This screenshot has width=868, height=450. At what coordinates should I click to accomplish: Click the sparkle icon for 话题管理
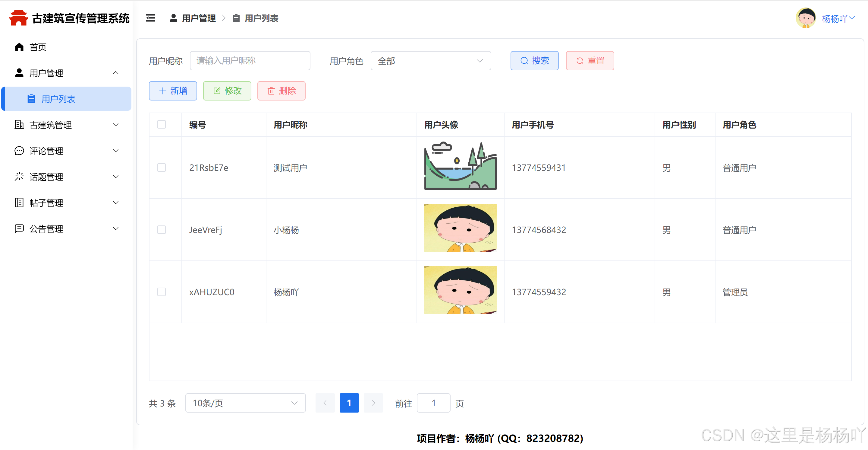click(x=19, y=177)
